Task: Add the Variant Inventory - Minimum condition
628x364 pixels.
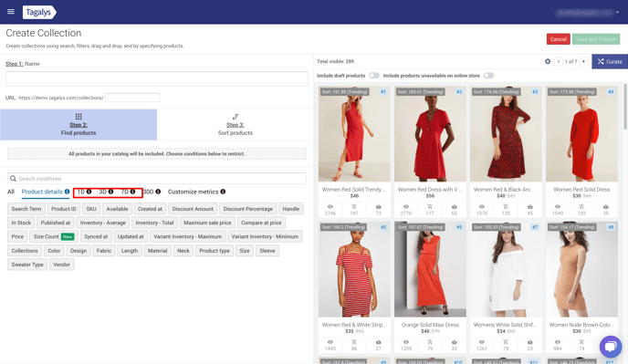Action: [265, 236]
